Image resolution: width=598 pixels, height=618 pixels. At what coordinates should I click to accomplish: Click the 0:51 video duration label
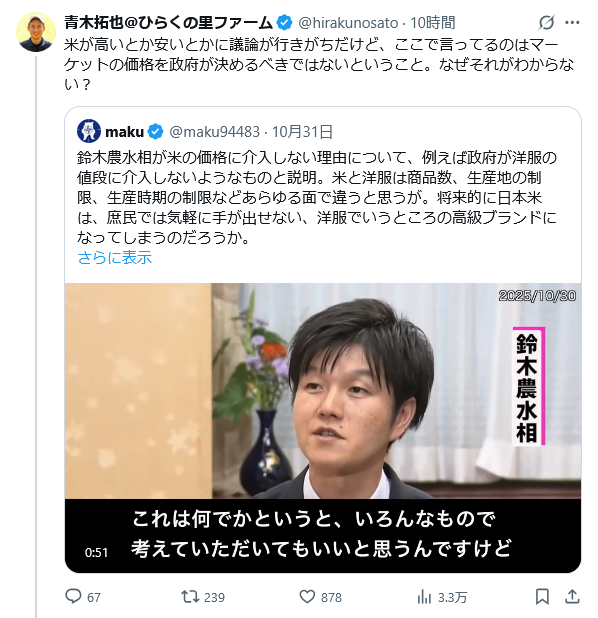point(97,553)
